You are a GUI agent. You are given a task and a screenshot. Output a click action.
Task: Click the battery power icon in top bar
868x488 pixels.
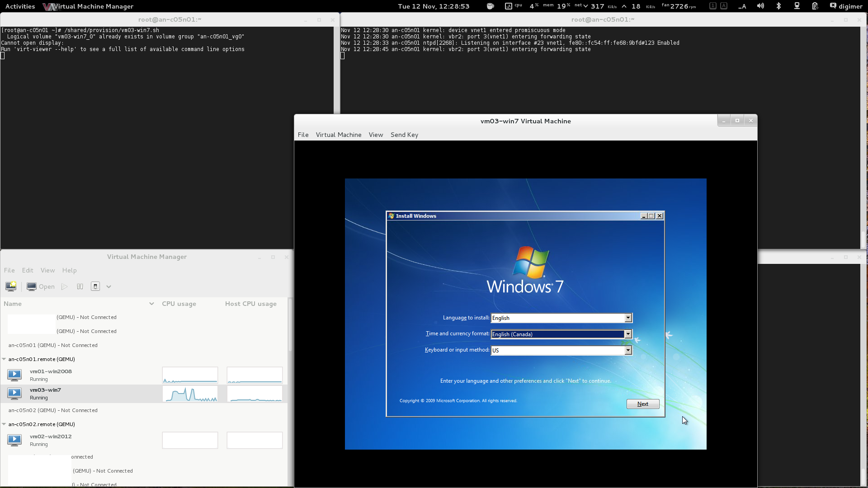[x=815, y=6]
